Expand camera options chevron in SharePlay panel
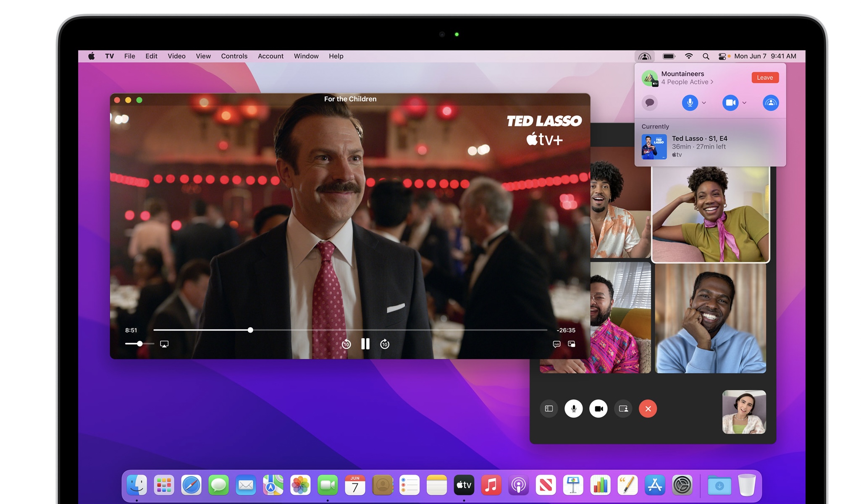 click(x=744, y=103)
